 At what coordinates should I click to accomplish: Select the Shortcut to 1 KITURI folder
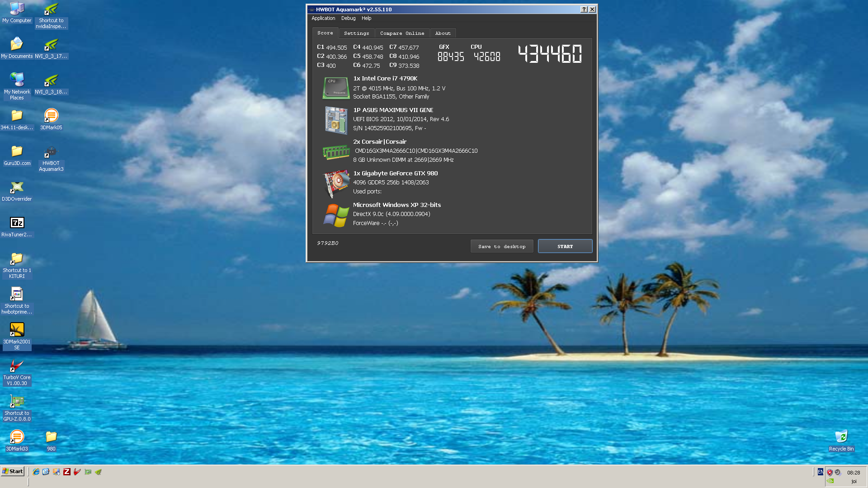coord(17,265)
